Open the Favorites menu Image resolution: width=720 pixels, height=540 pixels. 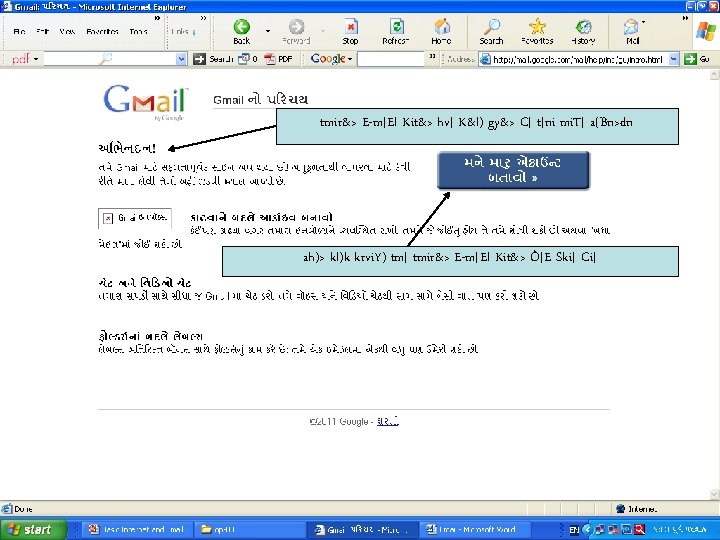pos(102,32)
